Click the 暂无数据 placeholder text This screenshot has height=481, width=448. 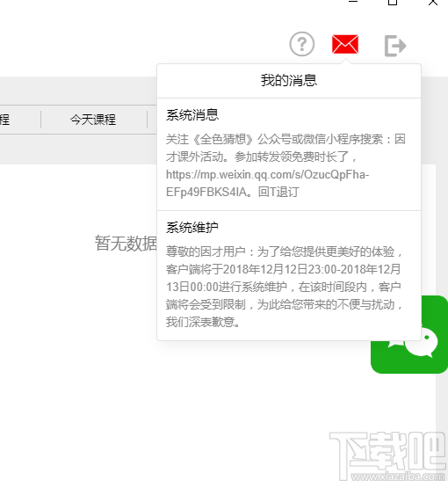126,244
